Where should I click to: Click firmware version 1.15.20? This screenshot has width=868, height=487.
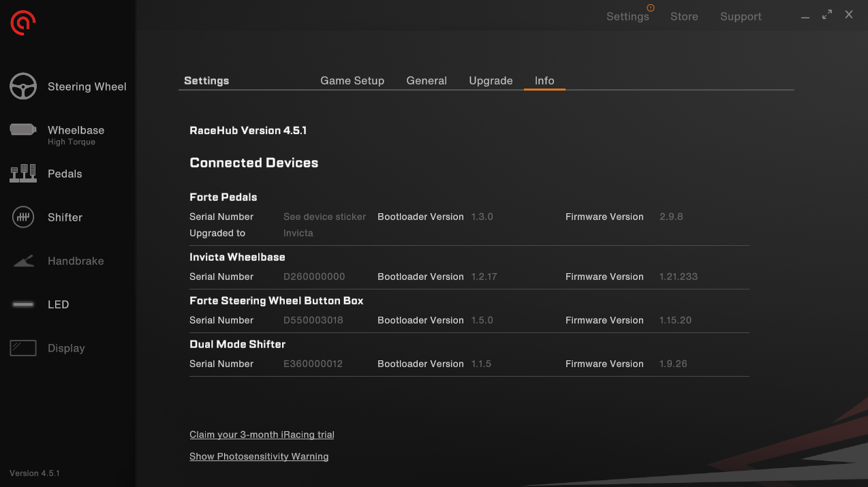pyautogui.click(x=675, y=320)
